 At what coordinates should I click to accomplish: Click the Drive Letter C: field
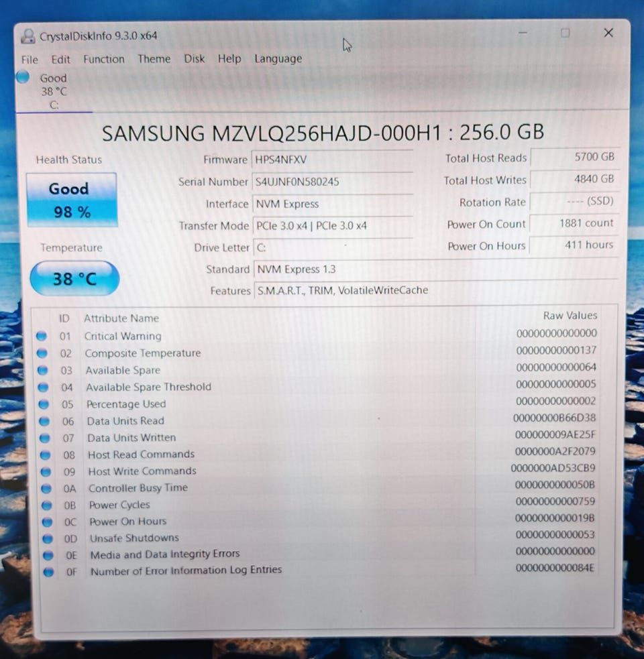click(333, 247)
